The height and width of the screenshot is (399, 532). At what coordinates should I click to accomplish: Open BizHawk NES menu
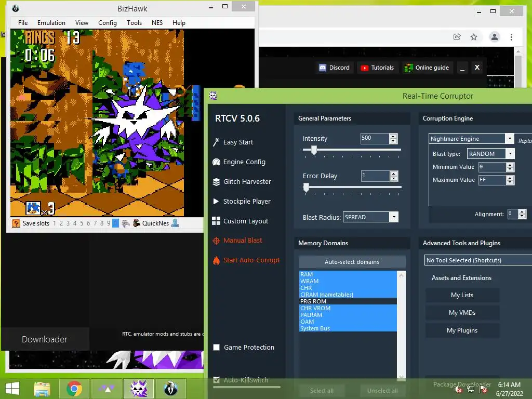157,23
